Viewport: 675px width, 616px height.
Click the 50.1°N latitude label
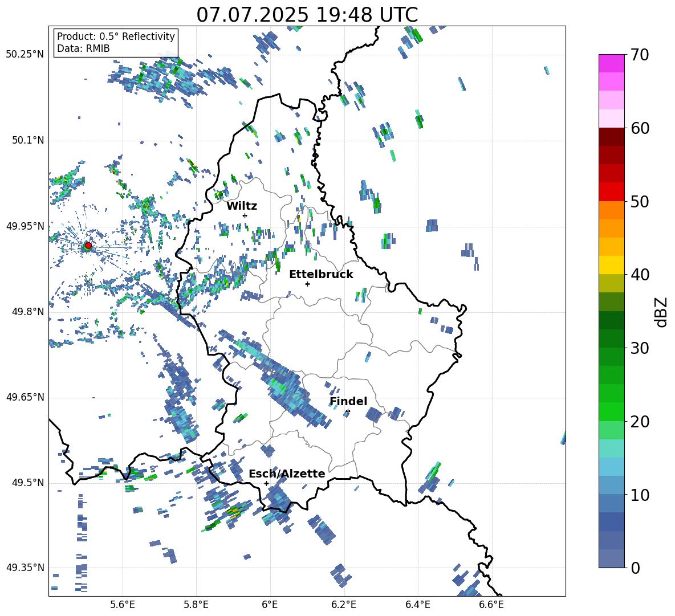click(28, 141)
